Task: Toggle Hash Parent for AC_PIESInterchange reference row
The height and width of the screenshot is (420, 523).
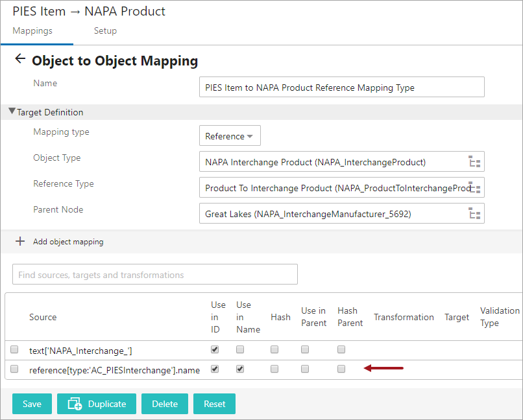Action: [x=341, y=369]
